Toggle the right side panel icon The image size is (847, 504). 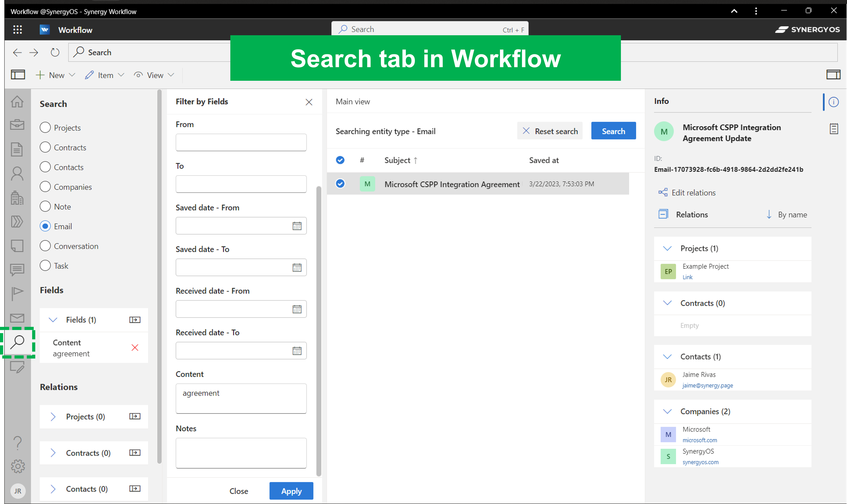tap(833, 75)
